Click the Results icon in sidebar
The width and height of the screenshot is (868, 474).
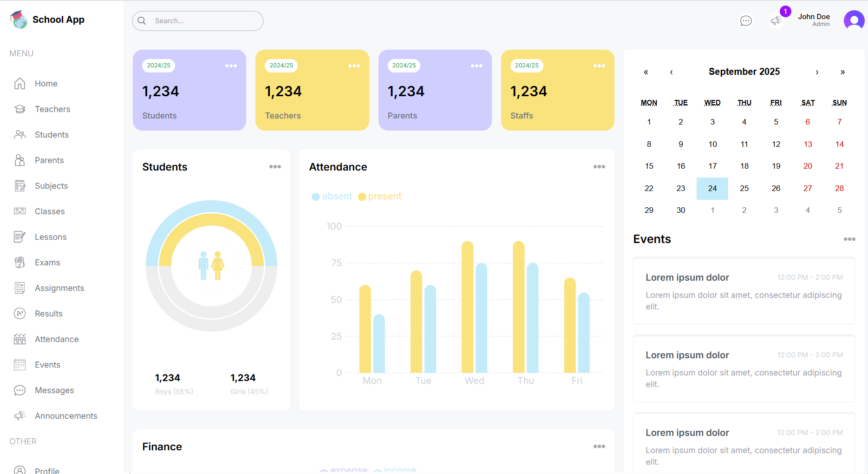(x=20, y=314)
